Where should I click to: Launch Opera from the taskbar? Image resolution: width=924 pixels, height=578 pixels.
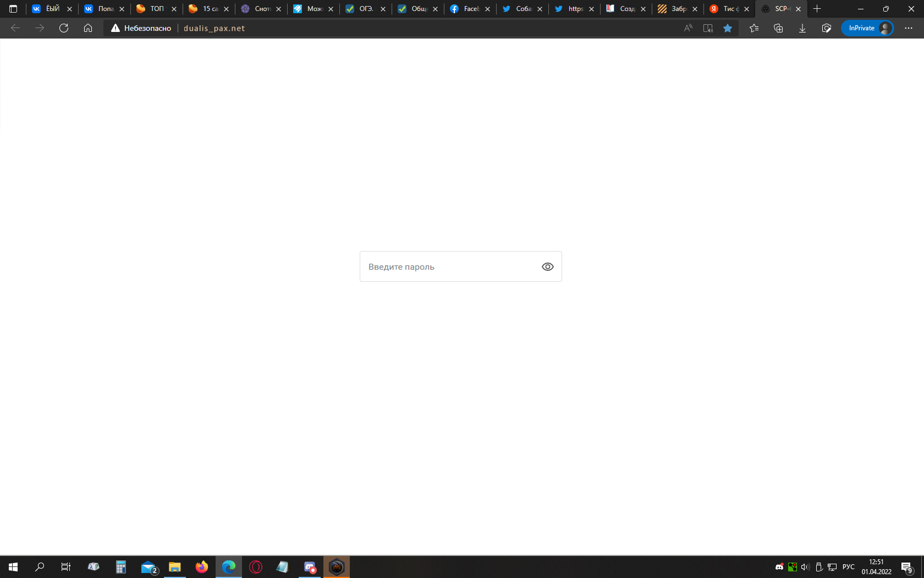(x=256, y=566)
